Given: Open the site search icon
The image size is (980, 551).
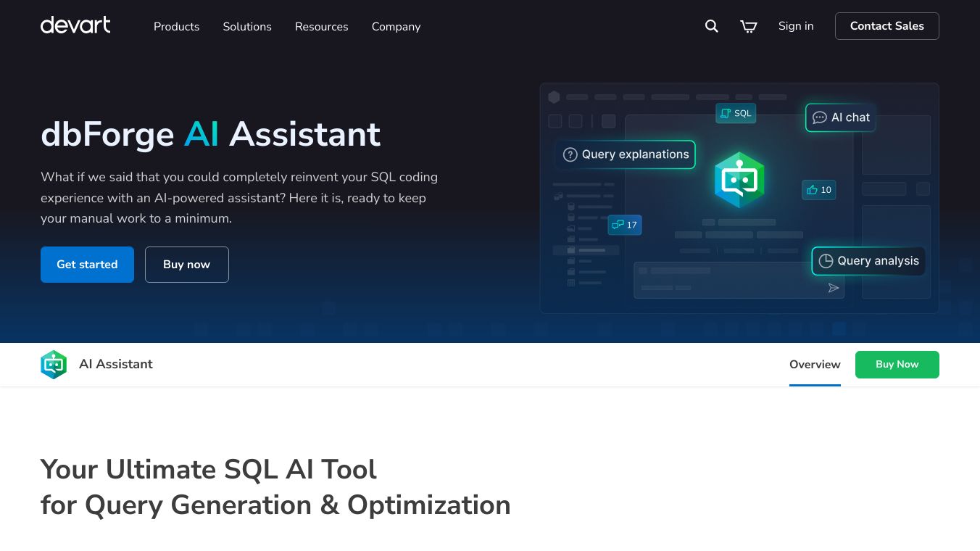Looking at the screenshot, I should [712, 26].
